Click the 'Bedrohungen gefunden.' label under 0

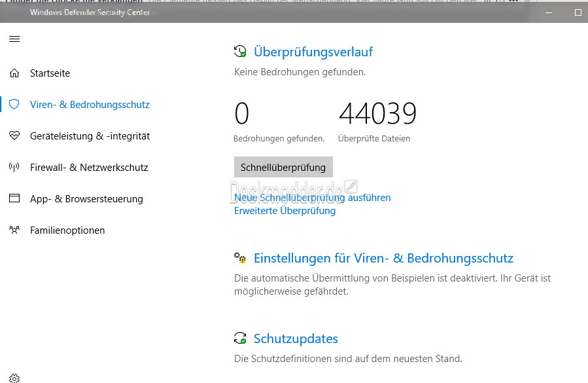coord(279,139)
